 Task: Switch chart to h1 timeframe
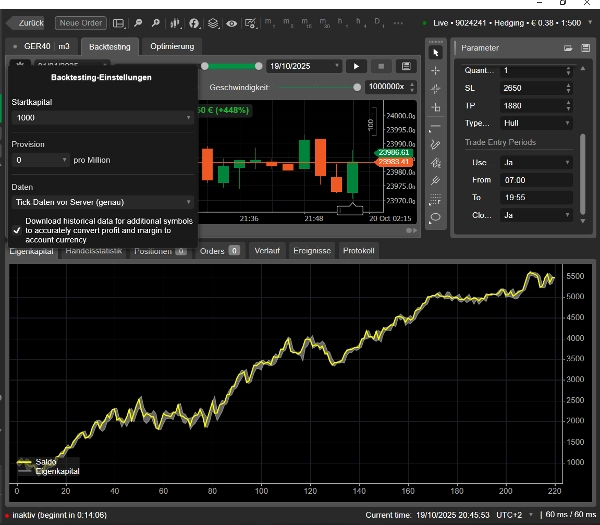pyautogui.click(x=342, y=22)
